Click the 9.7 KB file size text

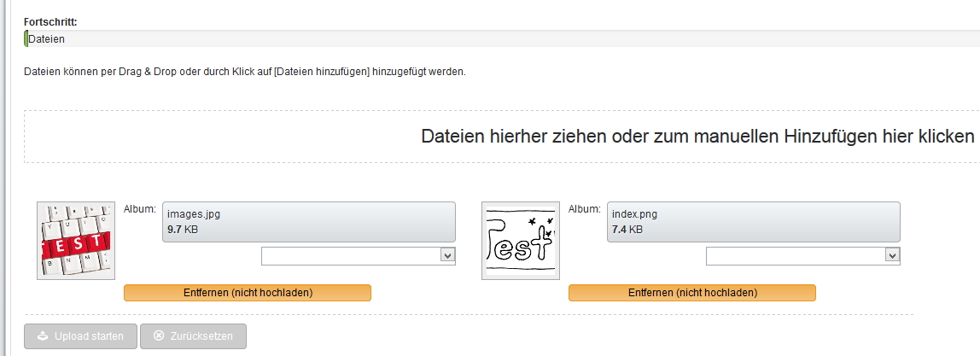pos(184,230)
